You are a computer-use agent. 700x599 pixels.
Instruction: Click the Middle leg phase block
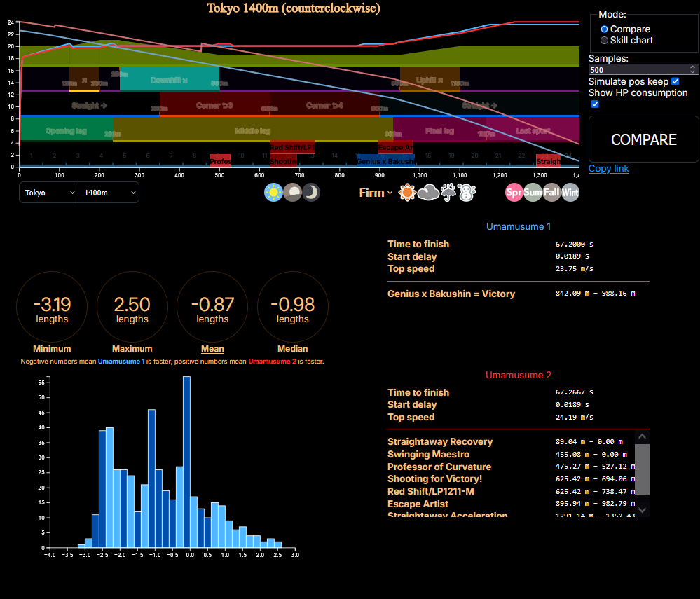click(x=253, y=130)
